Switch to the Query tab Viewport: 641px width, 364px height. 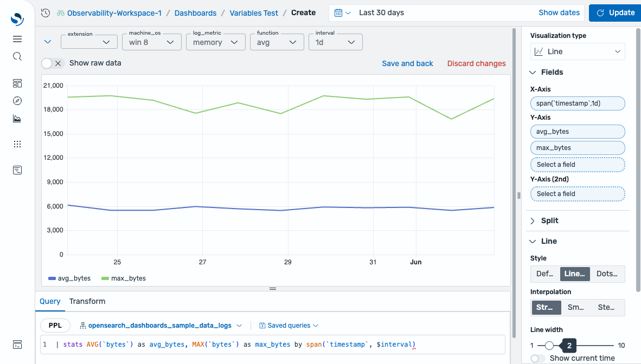pyautogui.click(x=50, y=302)
